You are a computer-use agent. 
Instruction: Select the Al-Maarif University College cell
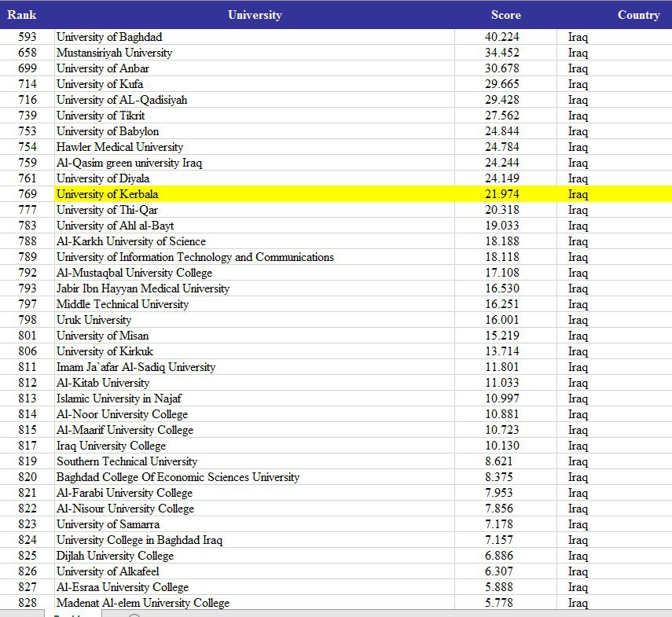[x=255, y=430]
